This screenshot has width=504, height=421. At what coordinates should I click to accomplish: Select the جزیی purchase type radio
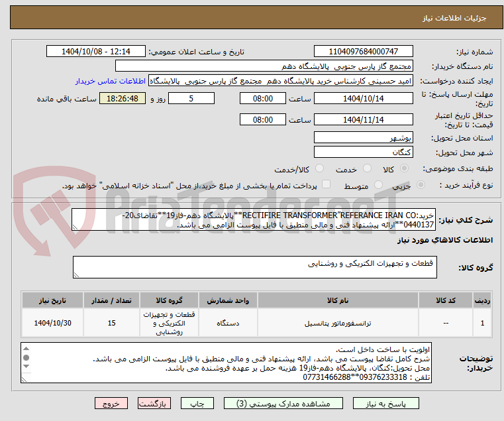(421, 185)
